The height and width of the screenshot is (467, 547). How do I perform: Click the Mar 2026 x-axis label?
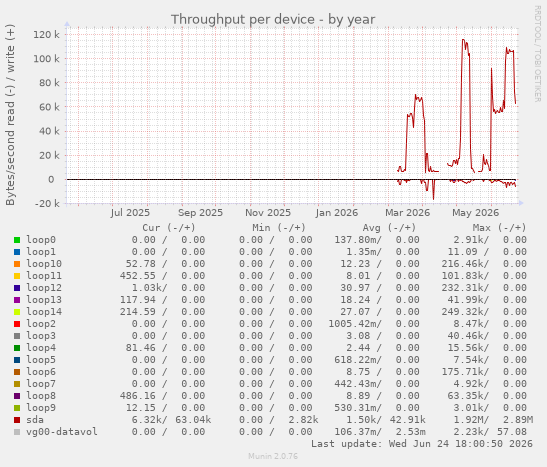(407, 213)
